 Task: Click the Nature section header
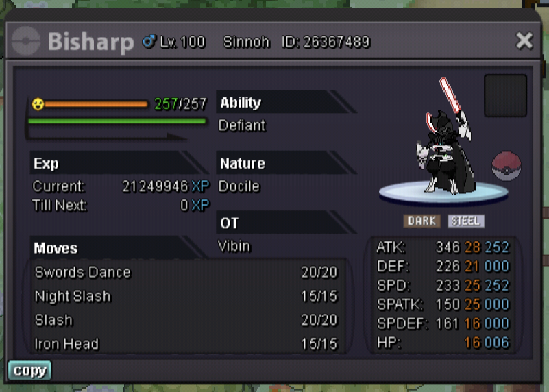point(286,163)
